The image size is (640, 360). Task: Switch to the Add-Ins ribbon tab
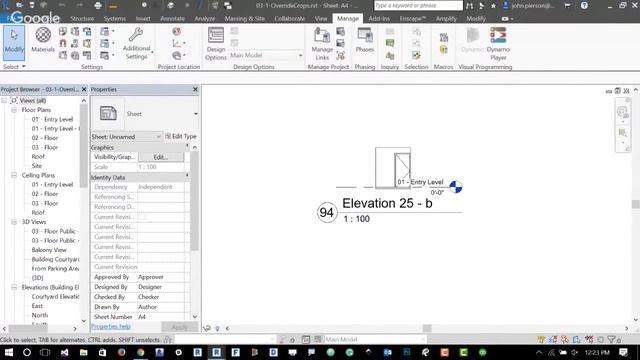coord(379,19)
